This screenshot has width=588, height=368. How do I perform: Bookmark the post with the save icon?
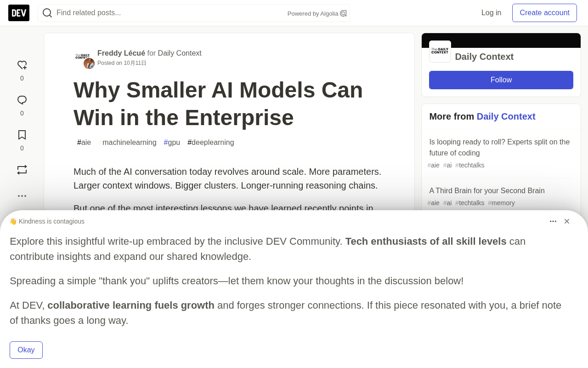tap(22, 135)
